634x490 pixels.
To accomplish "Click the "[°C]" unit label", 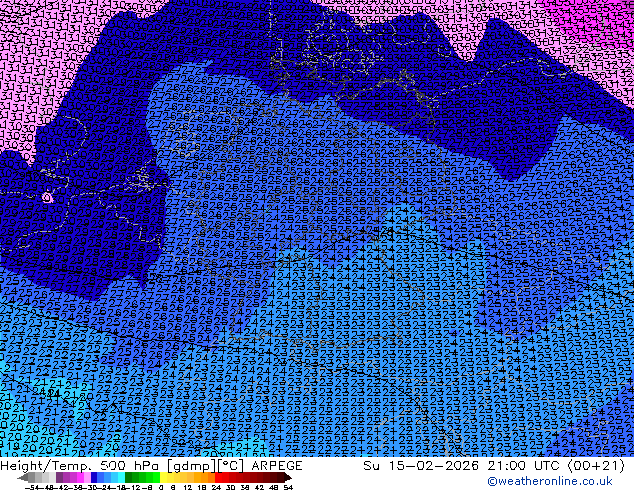I will click(231, 466).
